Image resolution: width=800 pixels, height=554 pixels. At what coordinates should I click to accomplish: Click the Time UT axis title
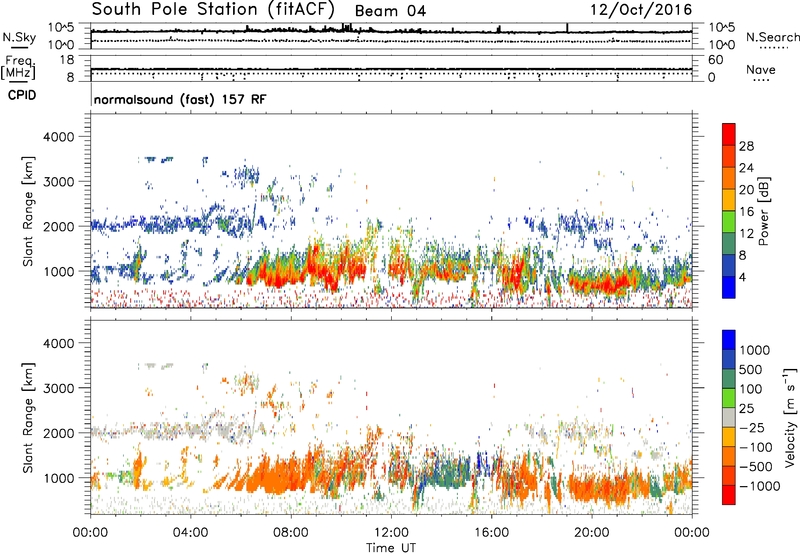pyautogui.click(x=391, y=548)
